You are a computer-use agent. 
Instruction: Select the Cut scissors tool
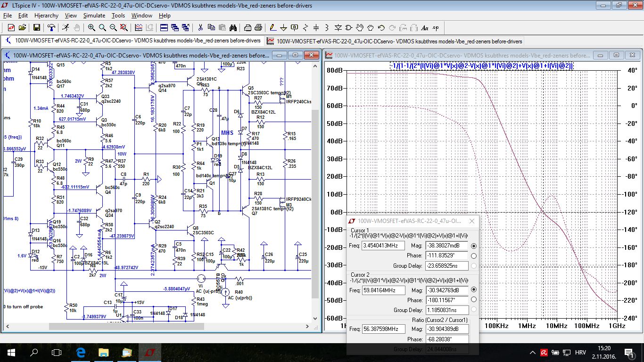(x=200, y=27)
